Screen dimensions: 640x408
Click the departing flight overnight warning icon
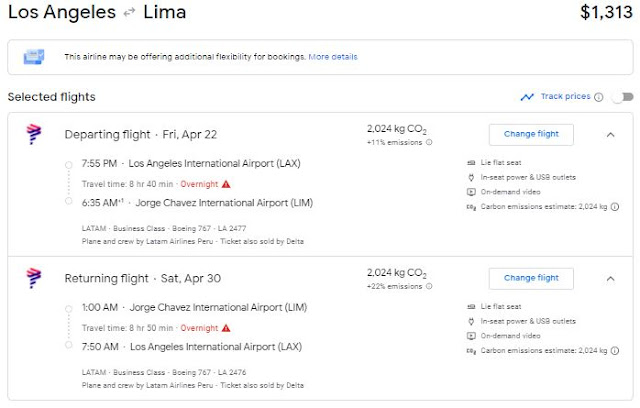point(226,183)
